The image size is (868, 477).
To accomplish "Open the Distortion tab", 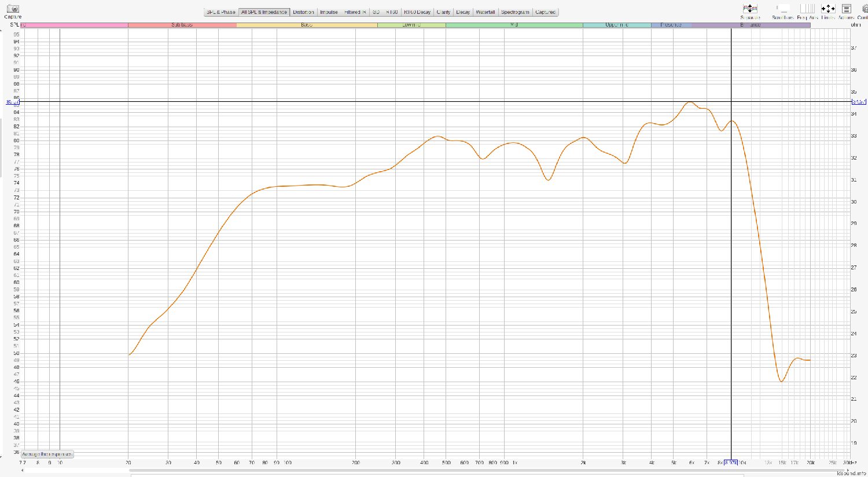I will 303,12.
